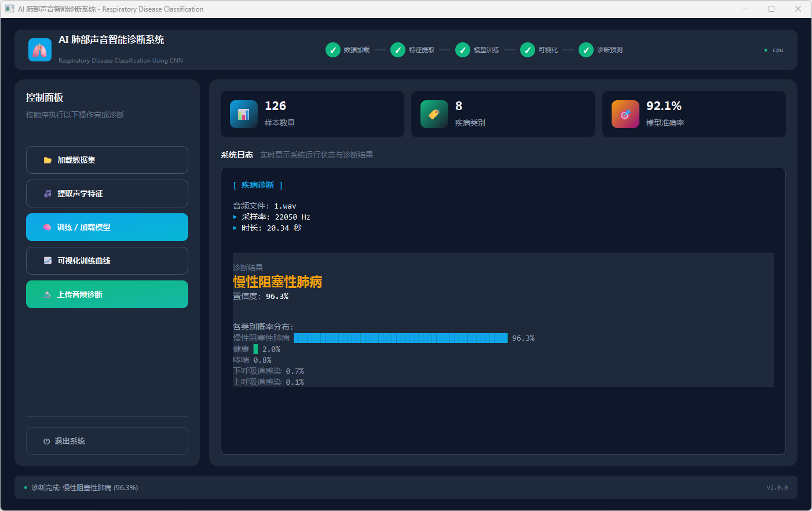Click the blue 慢性阻塞性肺病 probability bar

(x=401, y=338)
